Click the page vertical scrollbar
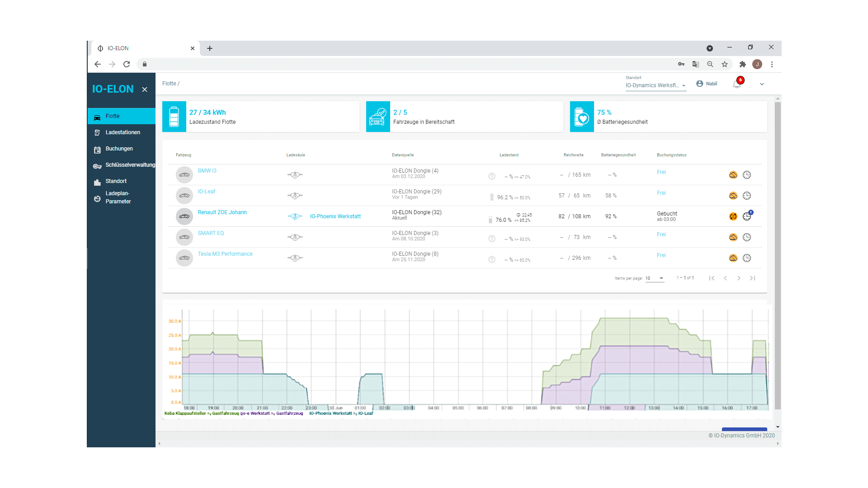 click(x=778, y=253)
